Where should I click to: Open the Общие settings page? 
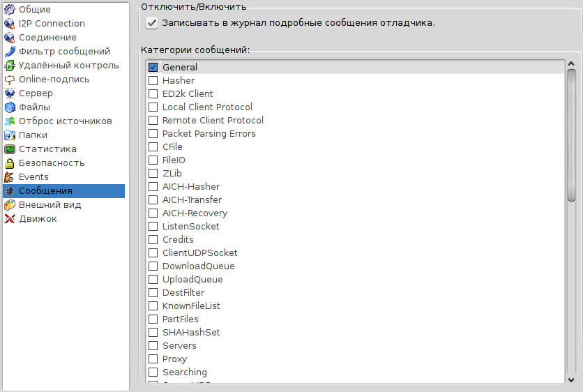(35, 9)
